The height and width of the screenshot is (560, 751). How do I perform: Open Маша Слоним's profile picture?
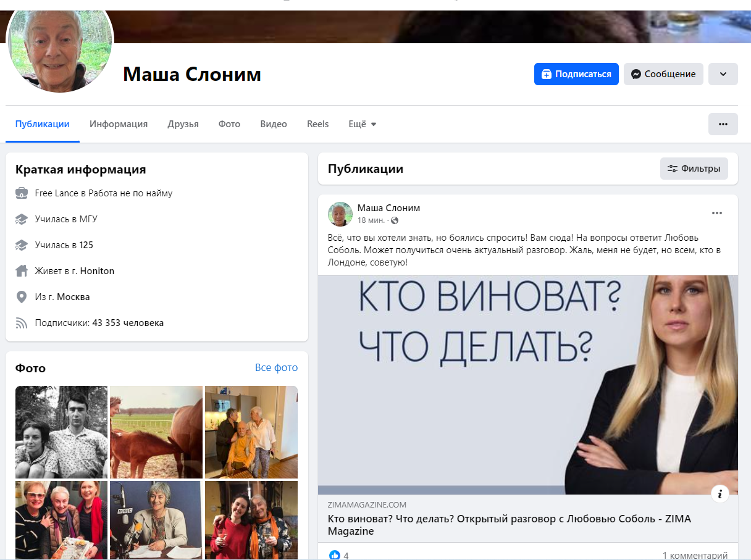tap(60, 46)
